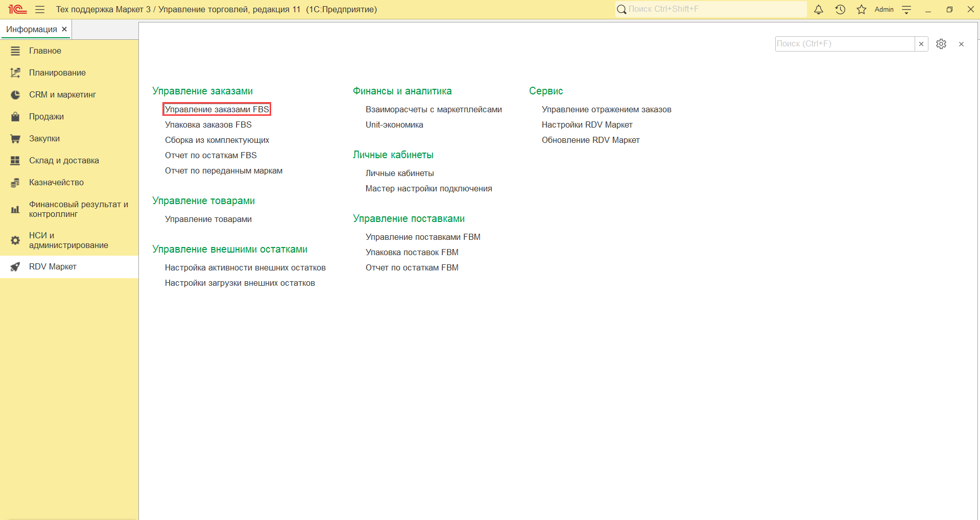Screen dimensions: 980x520
Task: Open service settings menu icon next to Admin
Action: pos(906,9)
